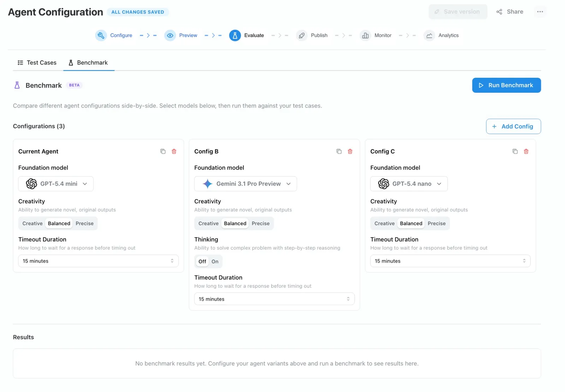
Task: Open Config B timeout duration selector
Action: point(274,299)
